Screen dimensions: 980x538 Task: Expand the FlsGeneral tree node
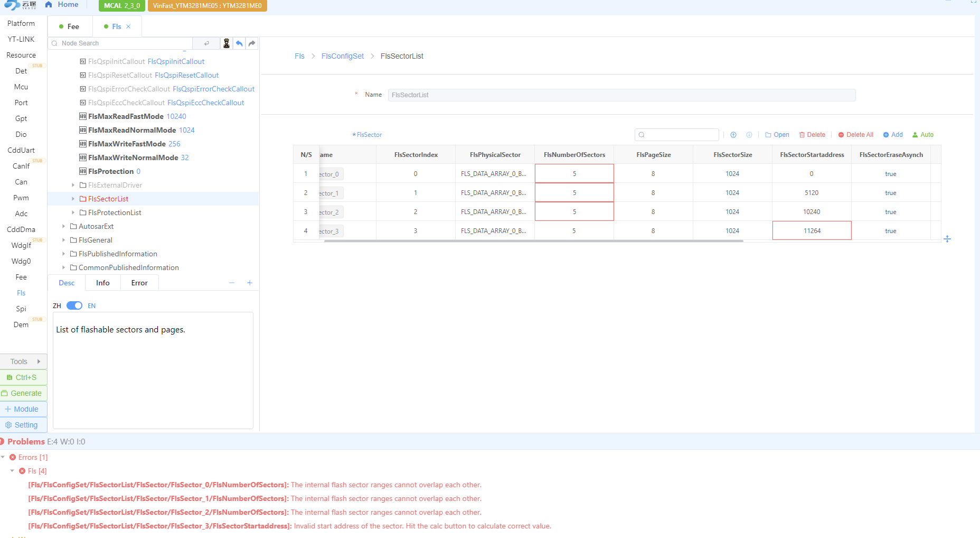[63, 240]
